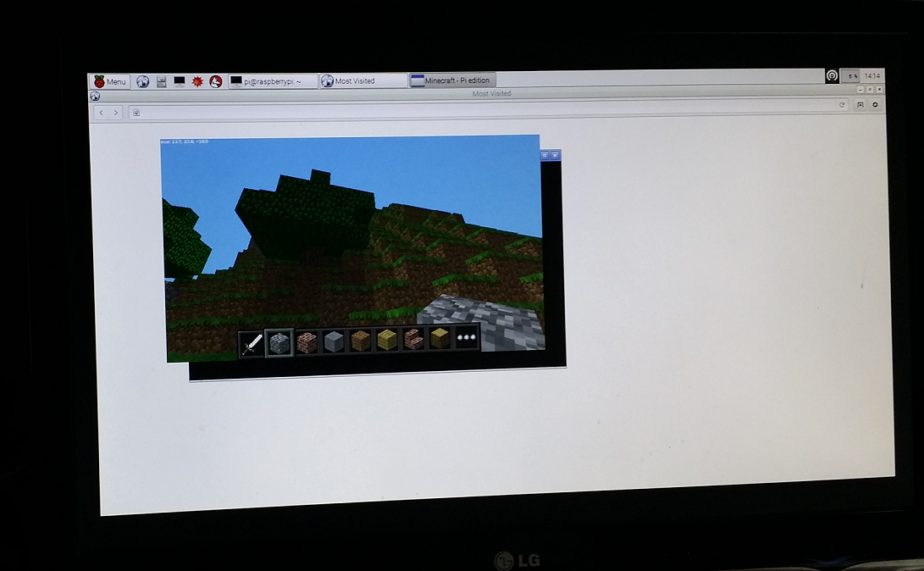Open the terminal emulator from the taskbar
This screenshot has width=924, height=571.
click(x=180, y=80)
